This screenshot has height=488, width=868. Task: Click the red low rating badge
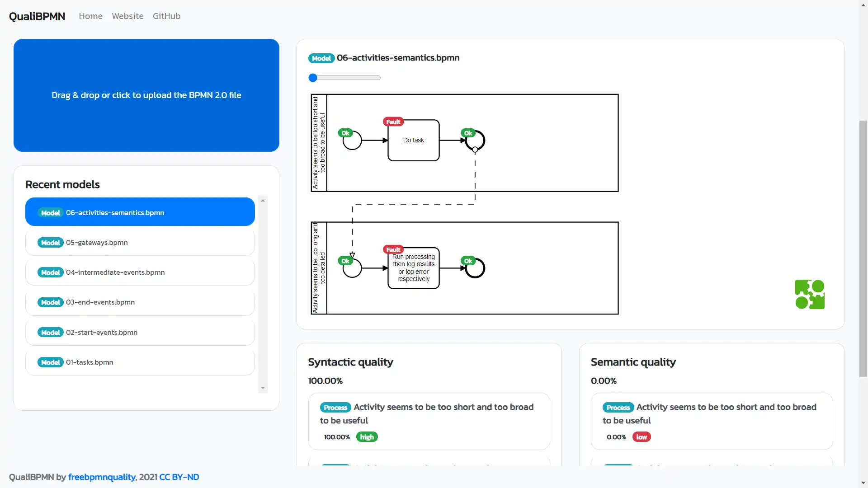[641, 437]
